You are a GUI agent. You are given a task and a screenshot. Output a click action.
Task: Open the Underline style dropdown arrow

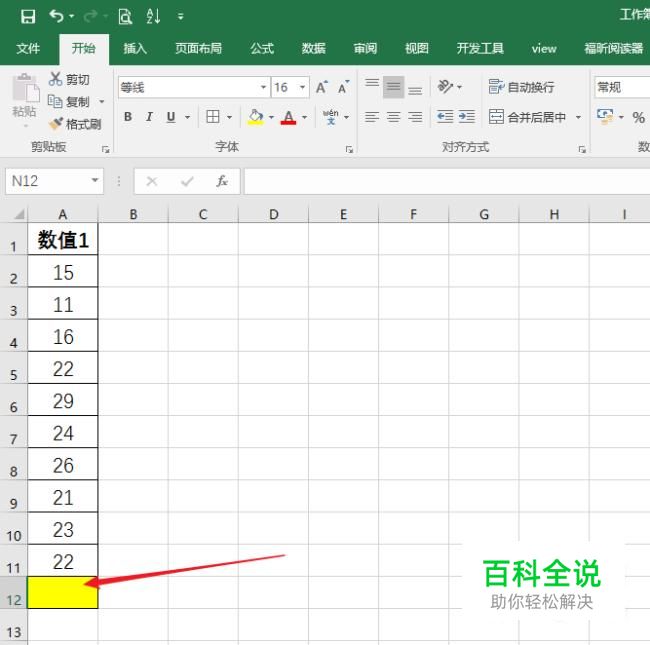coord(187,117)
